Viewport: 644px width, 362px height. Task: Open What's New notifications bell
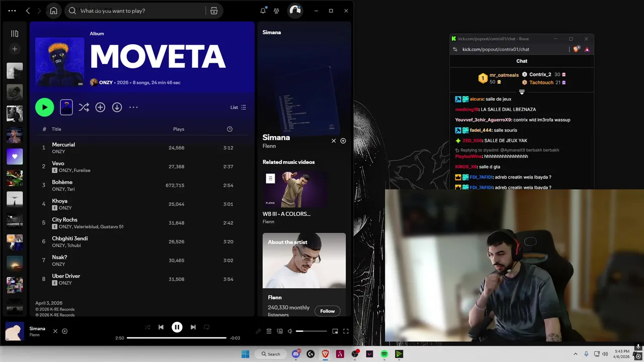263,11
